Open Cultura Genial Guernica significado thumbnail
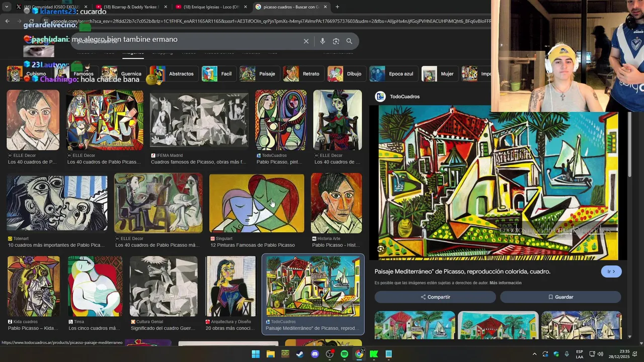The width and height of the screenshot is (644, 362). point(164,286)
